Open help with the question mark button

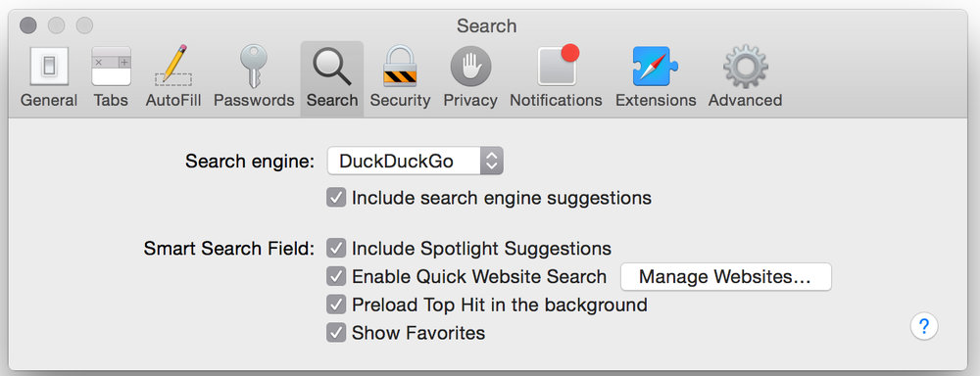pyautogui.click(x=924, y=326)
